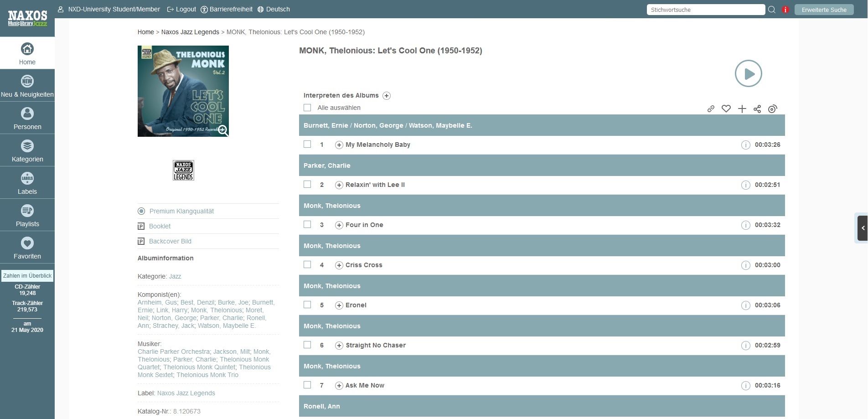This screenshot has height=419, width=868.
Task: Expand the Criss Cross track details
Action: point(339,265)
